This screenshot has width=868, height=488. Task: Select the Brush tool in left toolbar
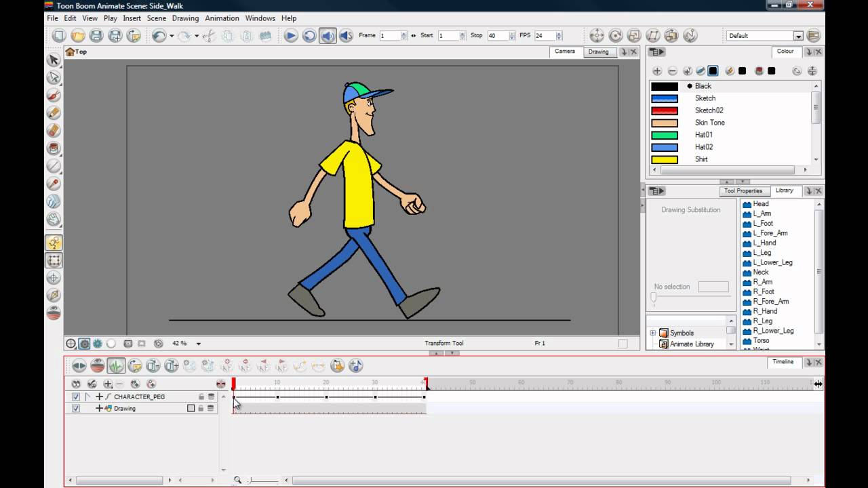click(54, 95)
